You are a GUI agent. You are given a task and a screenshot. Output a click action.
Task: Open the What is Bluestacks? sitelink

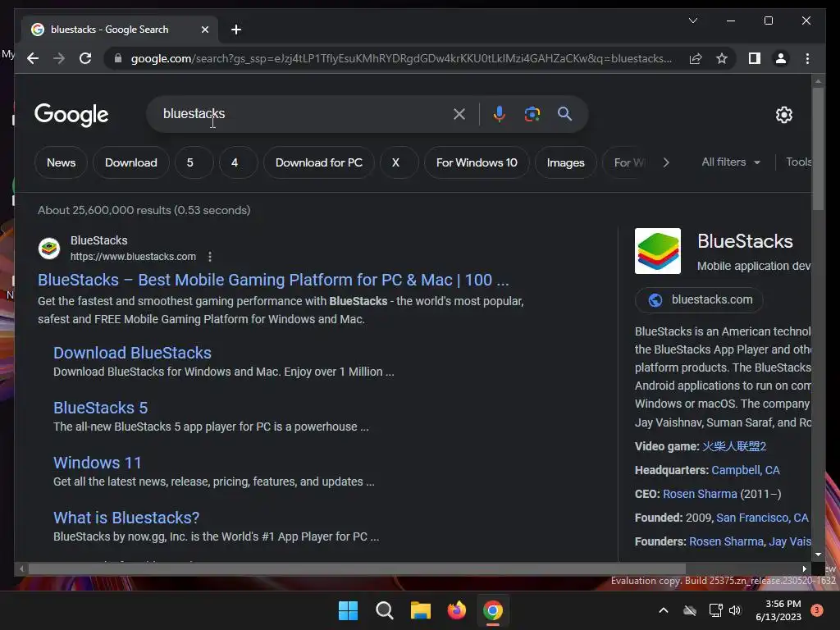tap(126, 518)
